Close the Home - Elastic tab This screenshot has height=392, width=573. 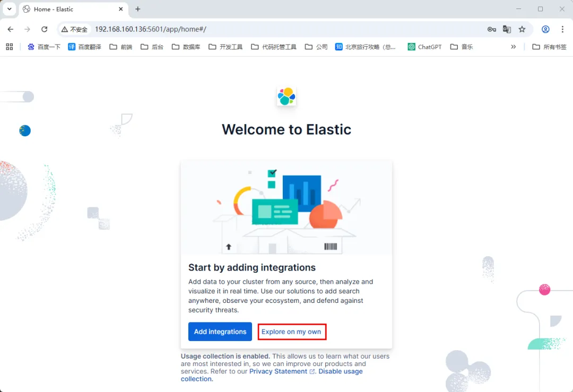point(120,9)
